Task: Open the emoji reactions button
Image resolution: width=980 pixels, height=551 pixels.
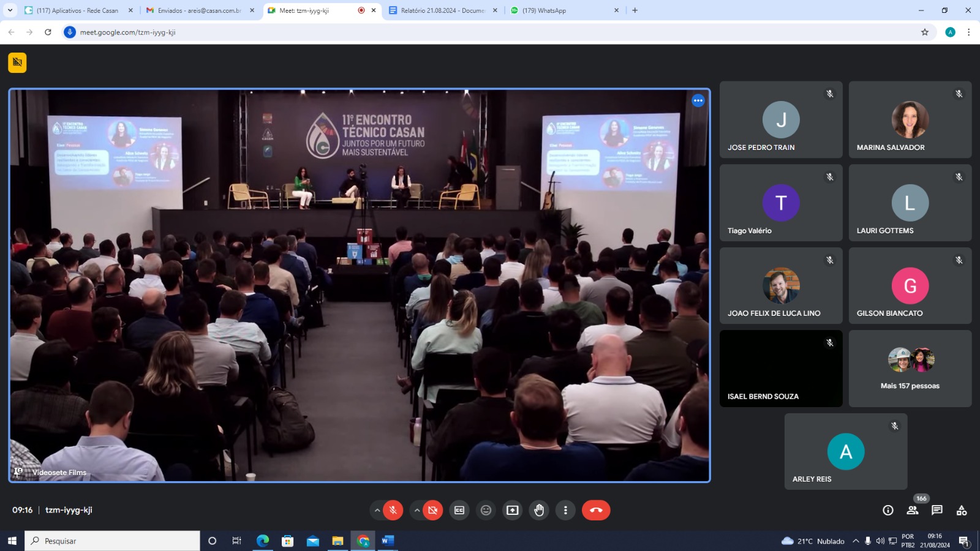Action: (486, 510)
